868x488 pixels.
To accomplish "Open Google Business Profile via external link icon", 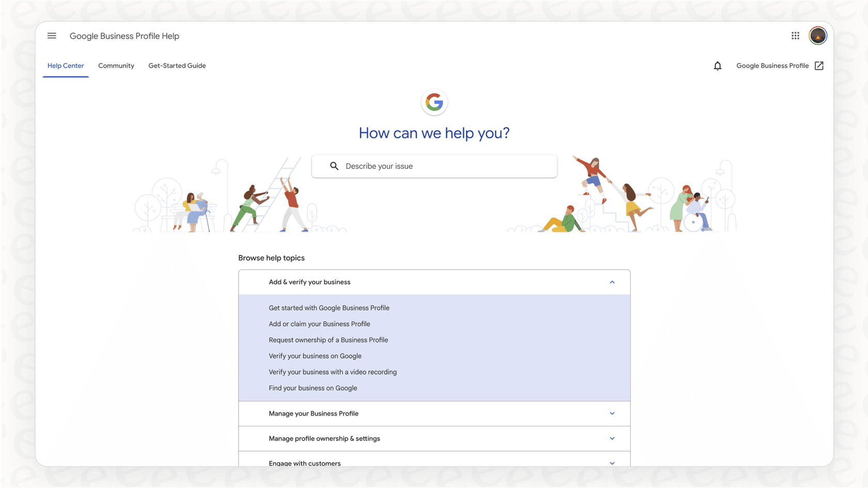I will coord(819,66).
